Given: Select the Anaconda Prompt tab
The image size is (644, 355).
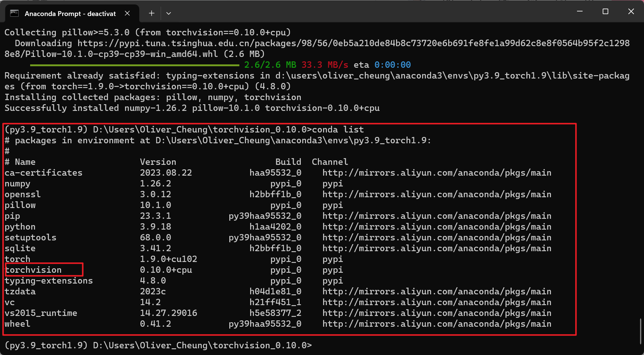Looking at the screenshot, I should pyautogui.click(x=72, y=13).
